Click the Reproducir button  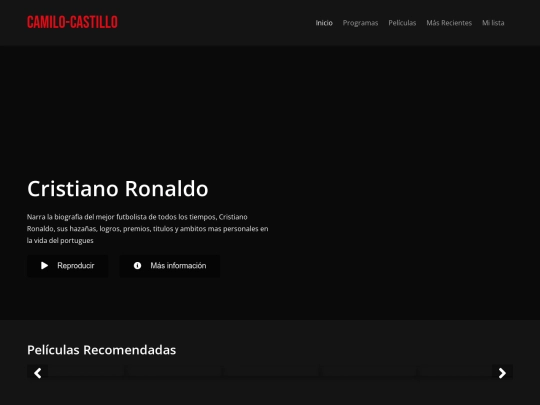pos(68,266)
